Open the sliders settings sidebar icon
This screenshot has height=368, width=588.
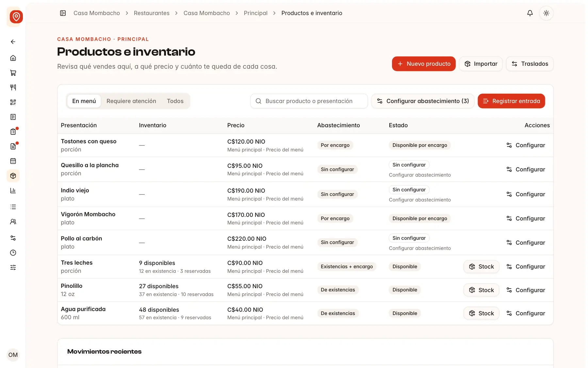[x=13, y=267]
